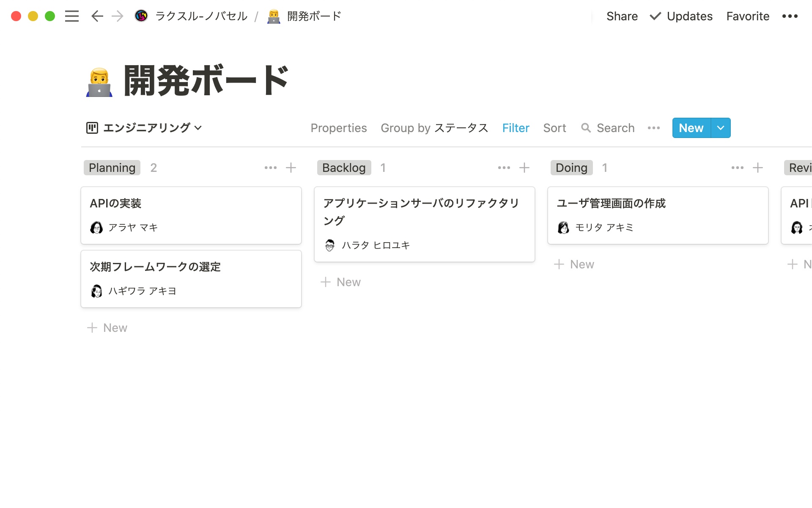
Task: Open the Updates panel
Action: 681,16
